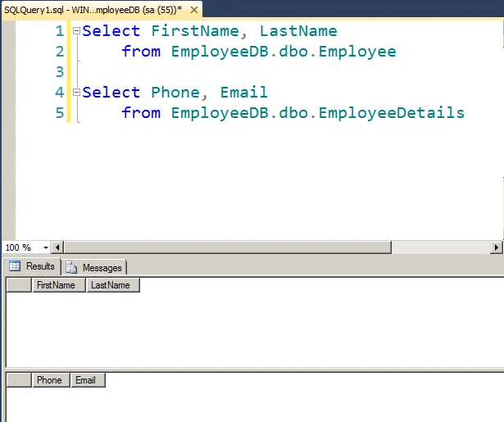
Task: Click the first grid's select-all corner cell
Action: pyautogui.click(x=19, y=285)
